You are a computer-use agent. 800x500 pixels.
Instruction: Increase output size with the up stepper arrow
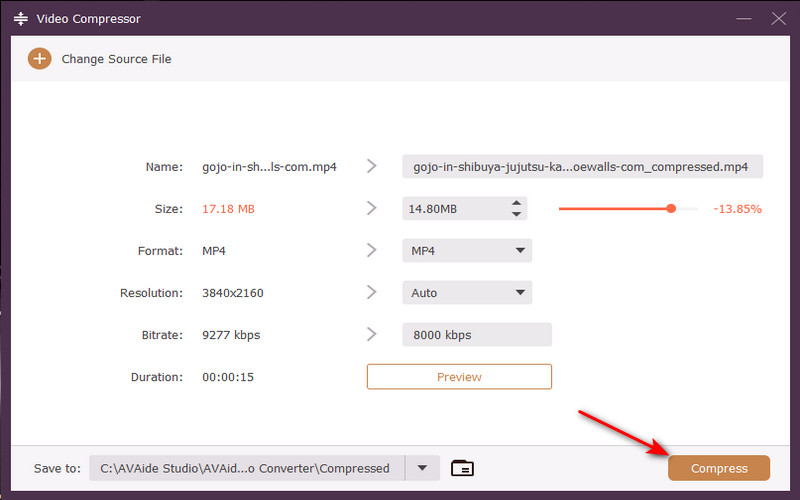click(x=516, y=203)
